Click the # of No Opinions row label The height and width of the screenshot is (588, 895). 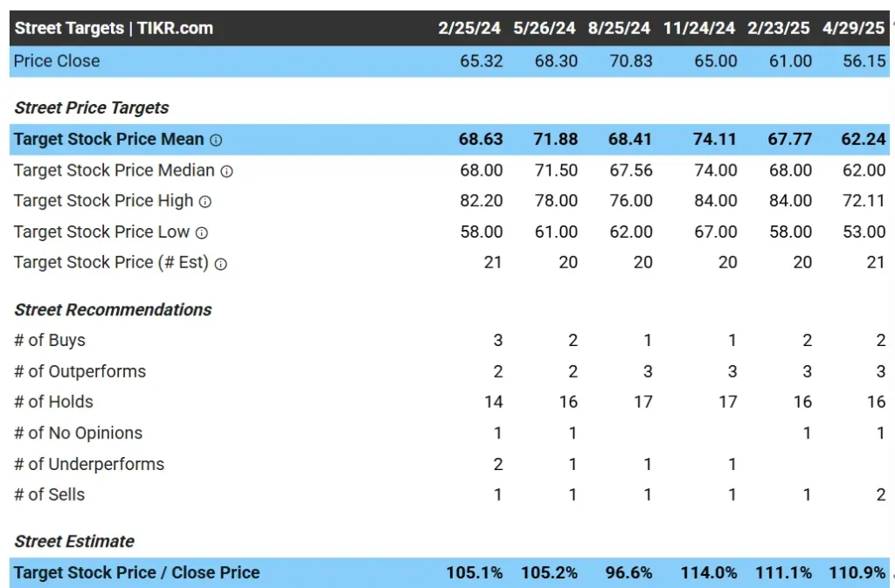click(78, 433)
